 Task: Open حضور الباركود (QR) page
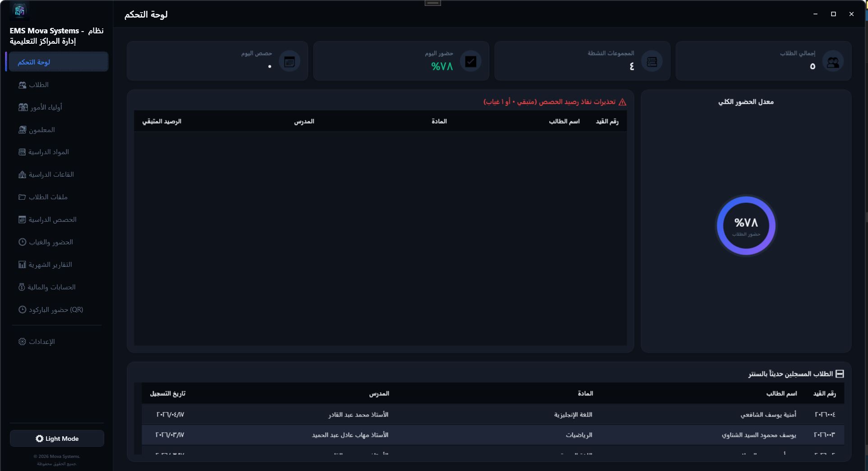click(58, 310)
